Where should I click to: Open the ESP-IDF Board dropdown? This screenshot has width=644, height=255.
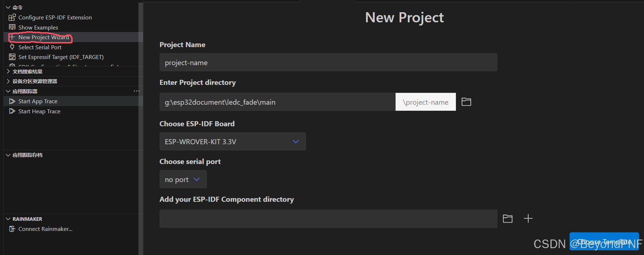pyautogui.click(x=233, y=141)
